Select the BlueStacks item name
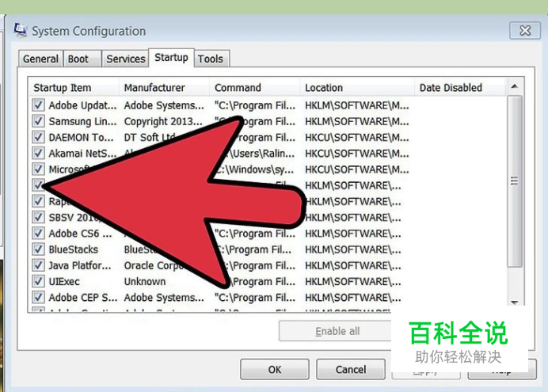548x392 pixels. 74,249
